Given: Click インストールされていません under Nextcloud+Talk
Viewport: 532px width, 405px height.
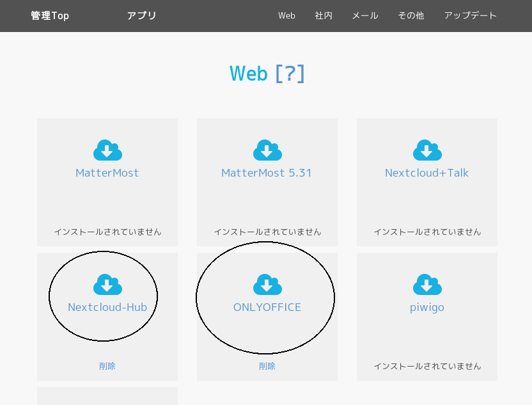Looking at the screenshot, I should [427, 232].
